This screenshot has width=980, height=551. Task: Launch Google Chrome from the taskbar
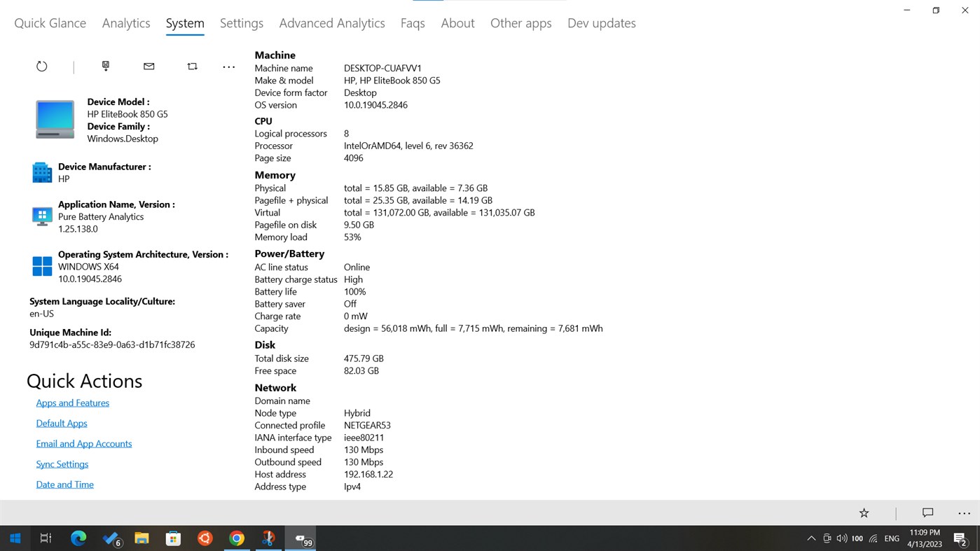point(236,538)
